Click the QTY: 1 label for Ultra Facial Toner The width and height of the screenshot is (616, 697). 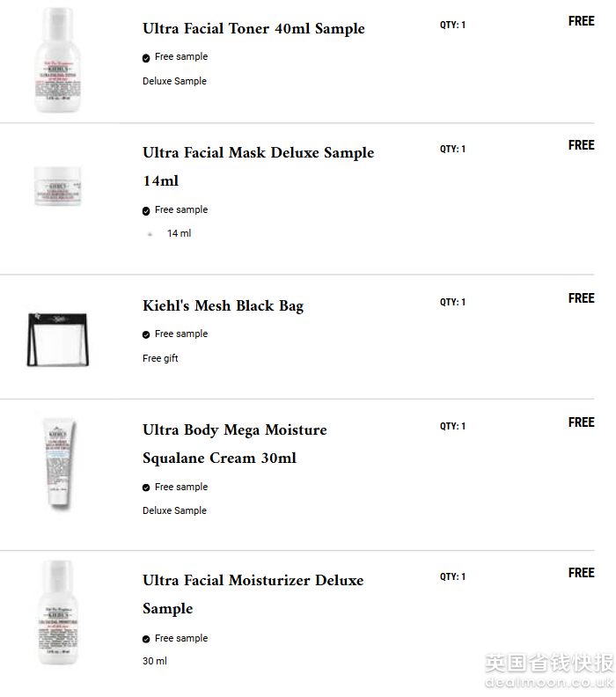[452, 26]
